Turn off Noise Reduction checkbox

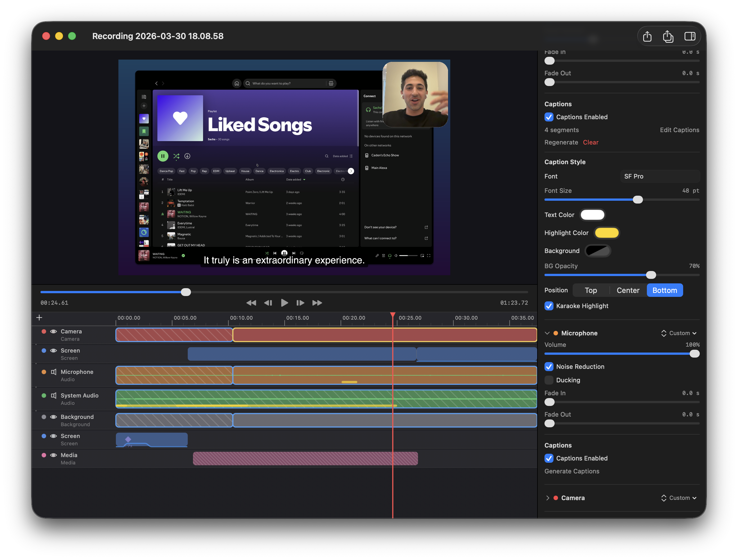pos(549,367)
